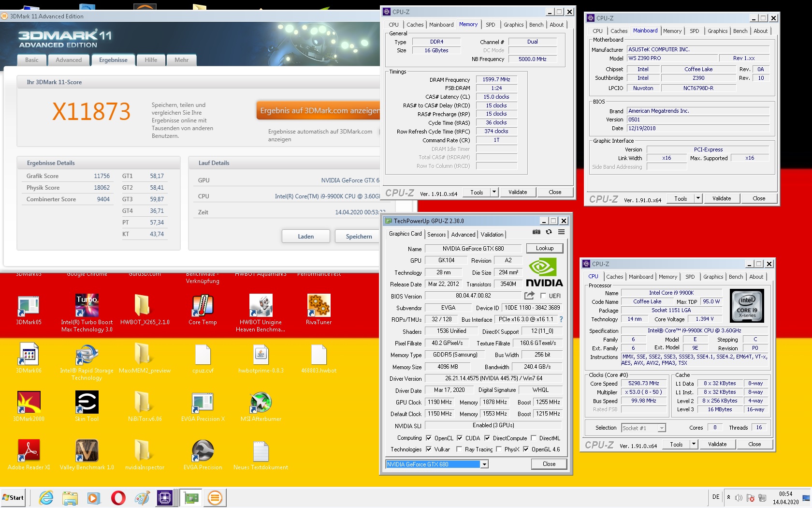Open SPD tab in CPU-Z Memory window

491,25
